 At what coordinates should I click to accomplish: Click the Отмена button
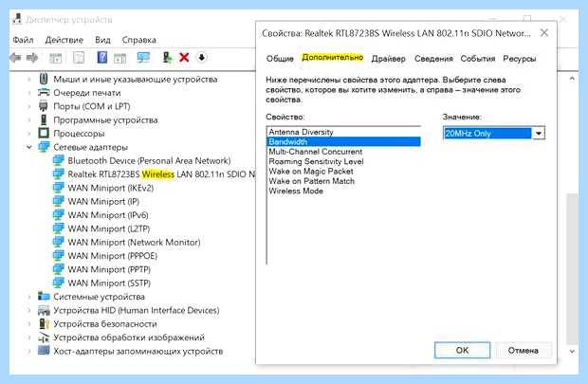[524, 350]
